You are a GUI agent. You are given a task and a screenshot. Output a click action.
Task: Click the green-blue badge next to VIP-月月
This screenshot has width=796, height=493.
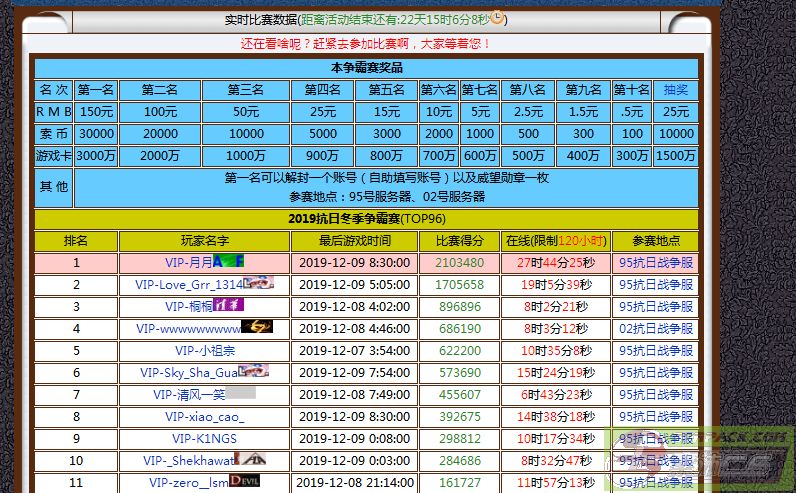click(x=229, y=262)
